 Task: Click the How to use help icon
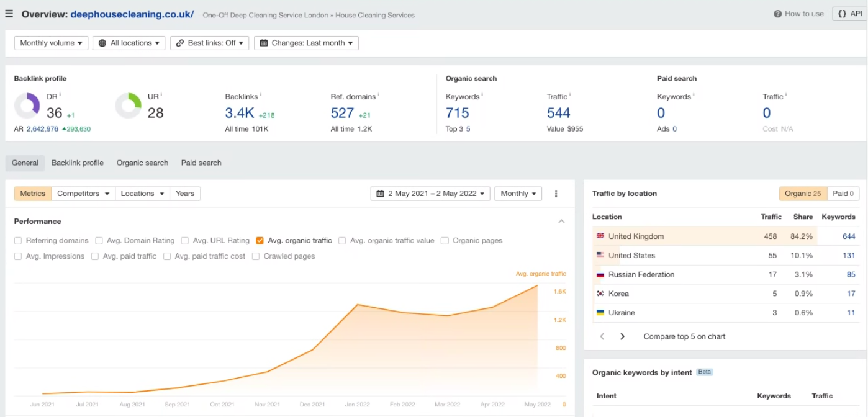(777, 14)
